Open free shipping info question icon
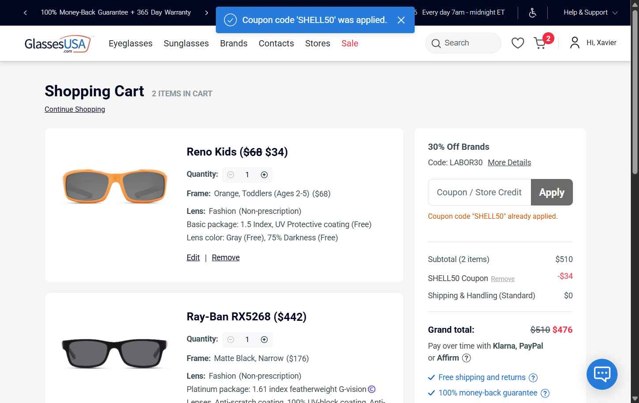639x403 pixels. (533, 378)
